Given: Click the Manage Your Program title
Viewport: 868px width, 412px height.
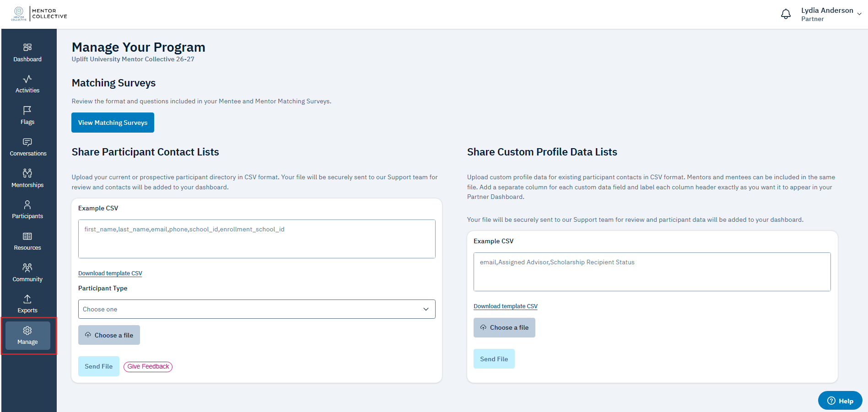Looking at the screenshot, I should pyautogui.click(x=138, y=47).
